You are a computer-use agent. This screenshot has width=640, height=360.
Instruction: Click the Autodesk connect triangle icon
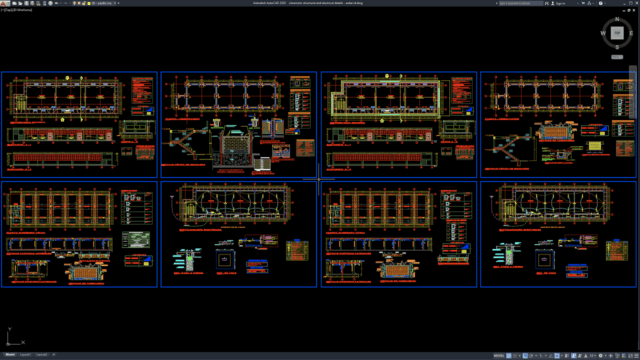(589, 3)
